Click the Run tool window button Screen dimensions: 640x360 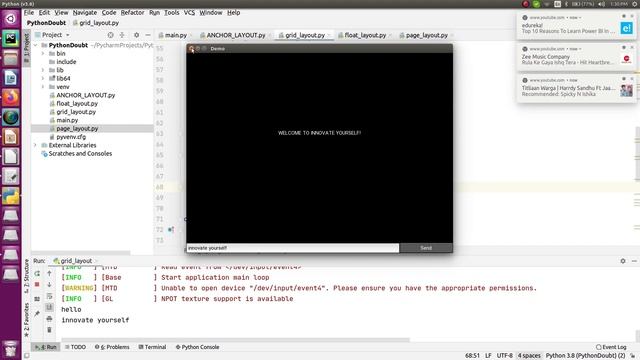46,347
